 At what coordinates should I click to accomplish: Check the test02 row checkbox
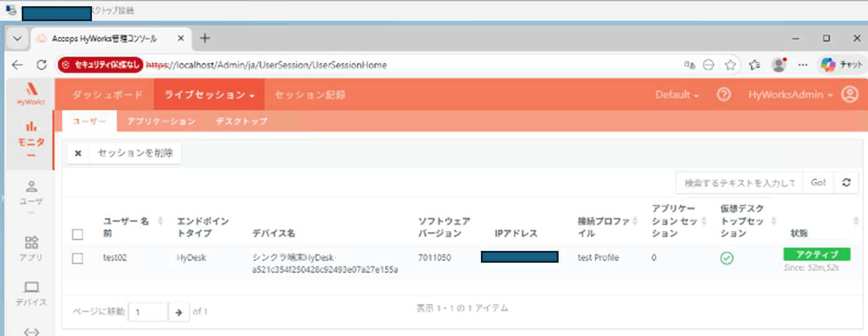[77, 258]
